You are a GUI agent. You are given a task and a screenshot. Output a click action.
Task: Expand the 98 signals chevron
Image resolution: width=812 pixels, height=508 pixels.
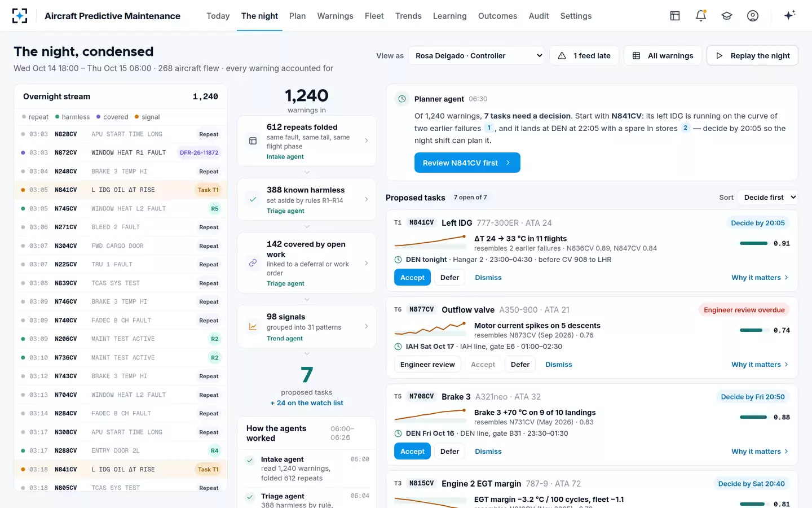[367, 326]
